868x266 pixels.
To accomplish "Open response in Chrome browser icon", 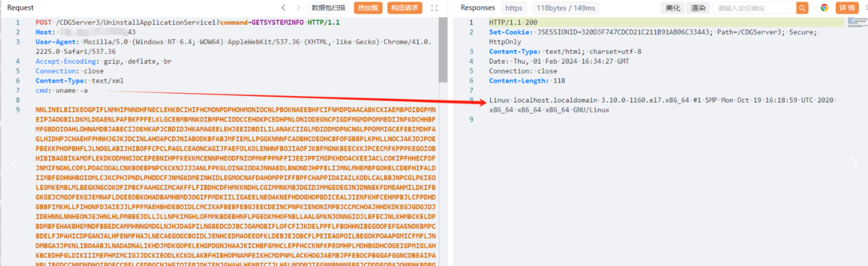I will point(824,8).
